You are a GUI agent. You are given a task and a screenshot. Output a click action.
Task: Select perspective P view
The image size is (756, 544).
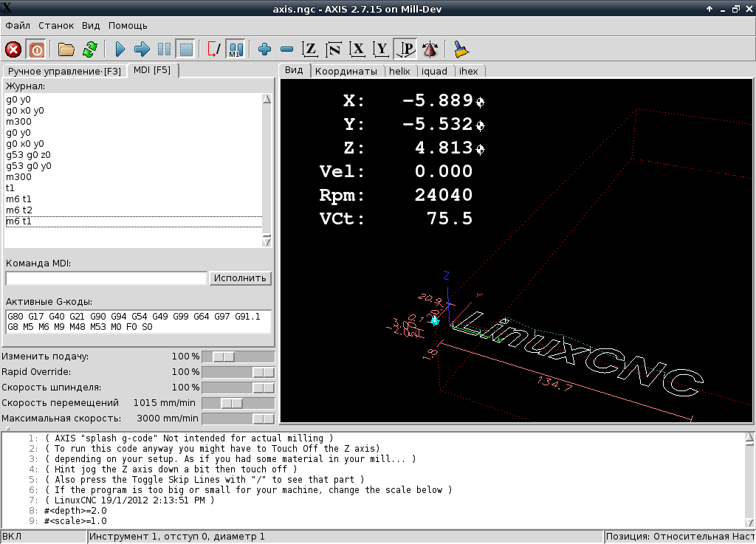(405, 49)
